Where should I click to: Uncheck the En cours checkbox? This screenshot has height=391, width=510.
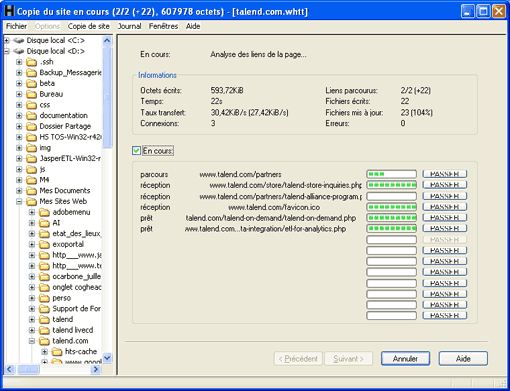(x=136, y=151)
